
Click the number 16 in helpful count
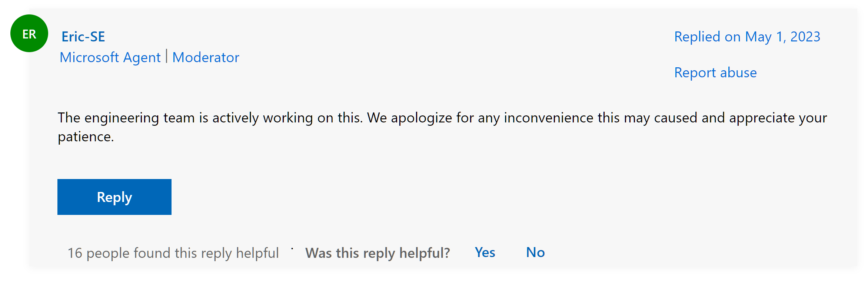(75, 253)
